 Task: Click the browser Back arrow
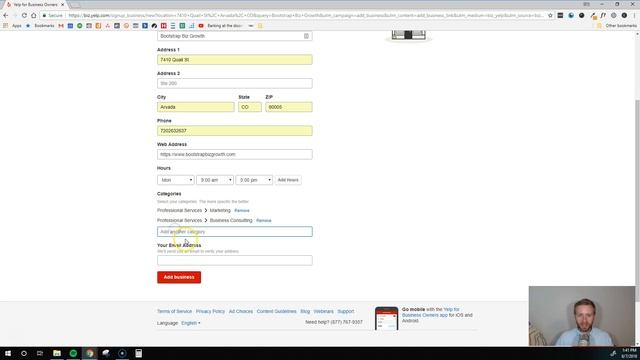coord(6,15)
